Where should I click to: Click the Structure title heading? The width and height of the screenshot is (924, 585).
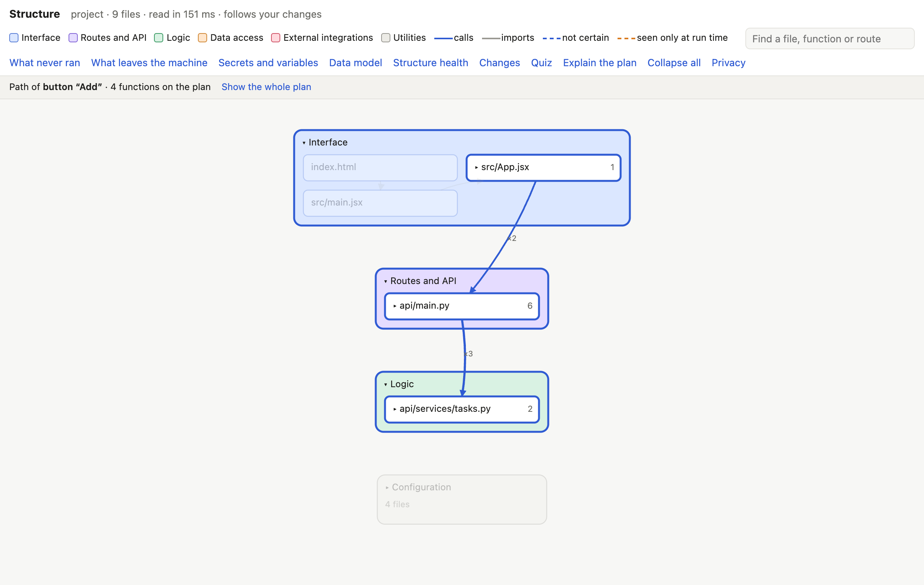(35, 14)
